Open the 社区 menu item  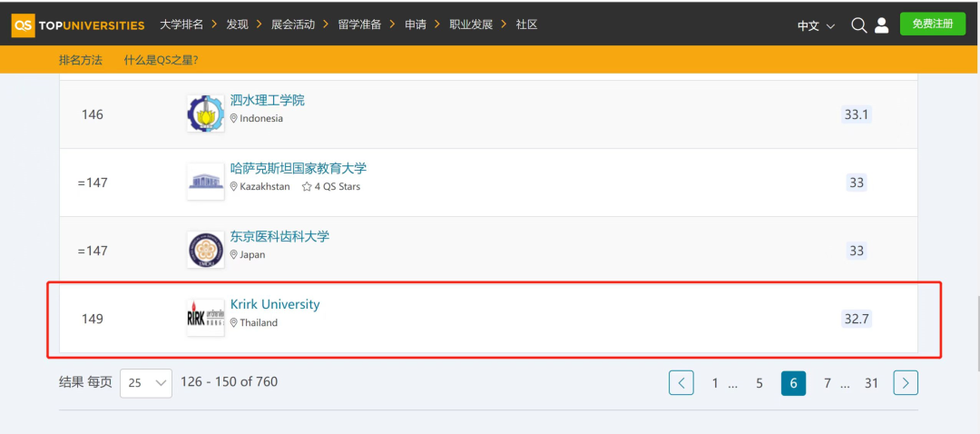527,25
